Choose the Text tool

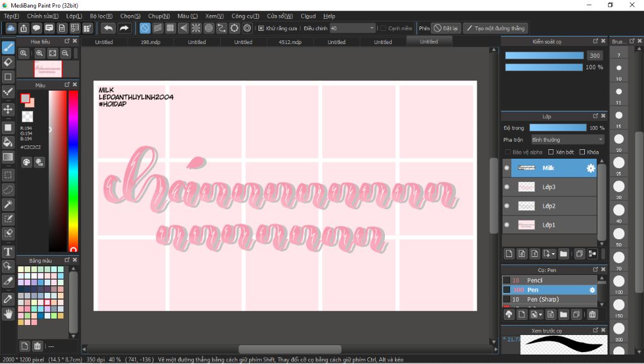point(8,252)
